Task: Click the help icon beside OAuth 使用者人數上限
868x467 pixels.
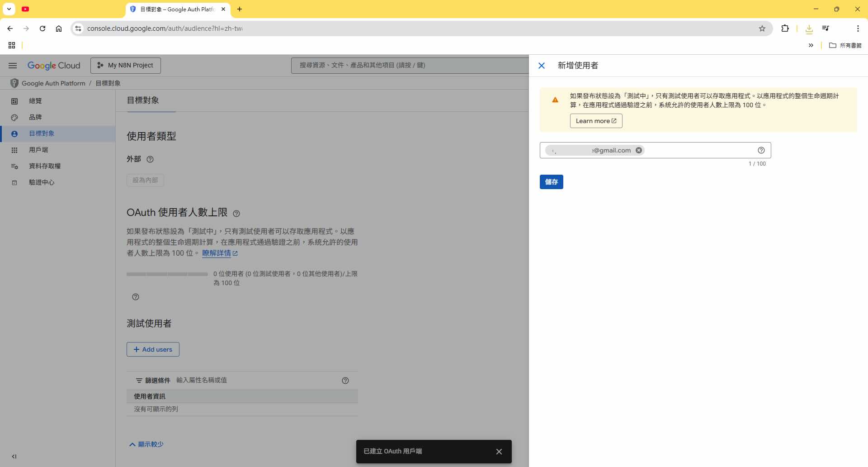Action: click(237, 213)
